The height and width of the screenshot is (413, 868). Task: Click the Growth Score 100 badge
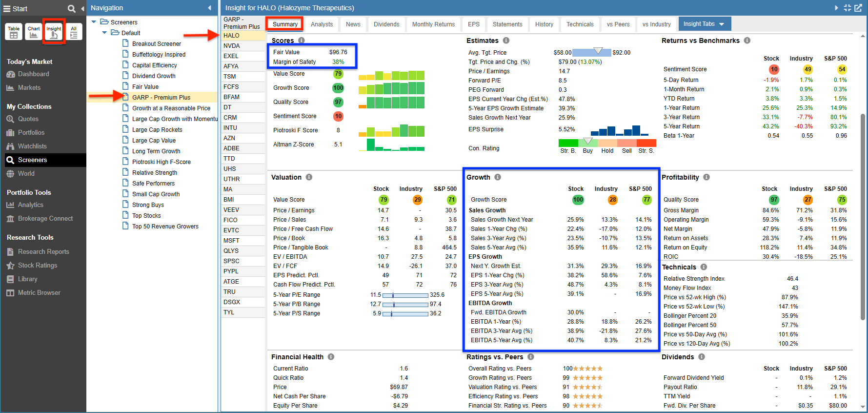(x=338, y=88)
